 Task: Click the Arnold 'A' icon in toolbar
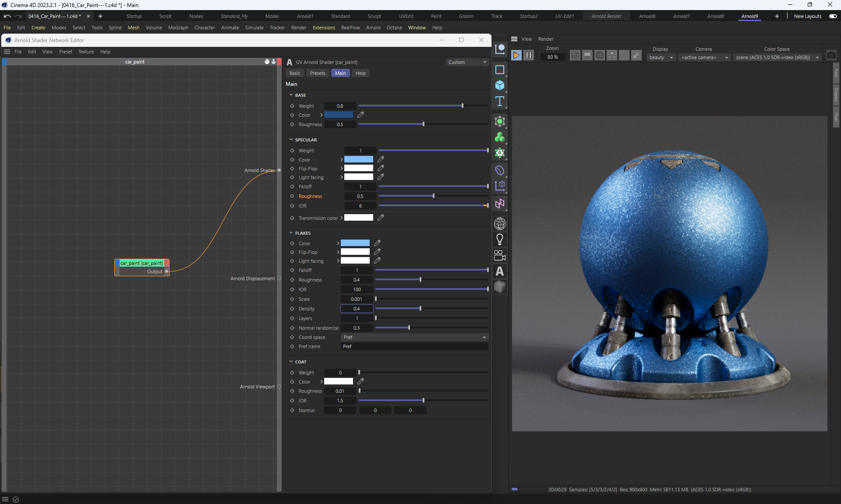click(x=499, y=271)
